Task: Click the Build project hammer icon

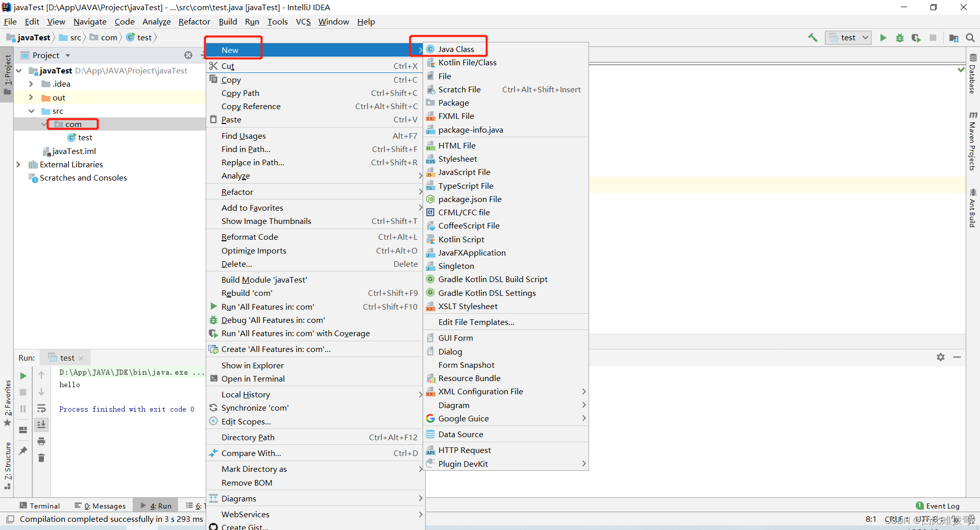Action: coord(813,38)
